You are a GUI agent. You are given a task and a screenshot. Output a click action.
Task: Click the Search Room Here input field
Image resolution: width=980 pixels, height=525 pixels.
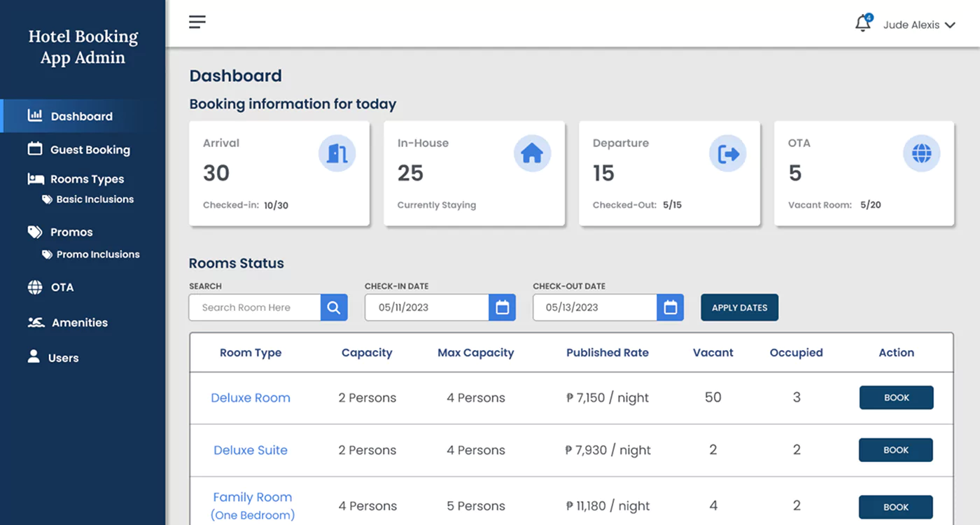[254, 307]
